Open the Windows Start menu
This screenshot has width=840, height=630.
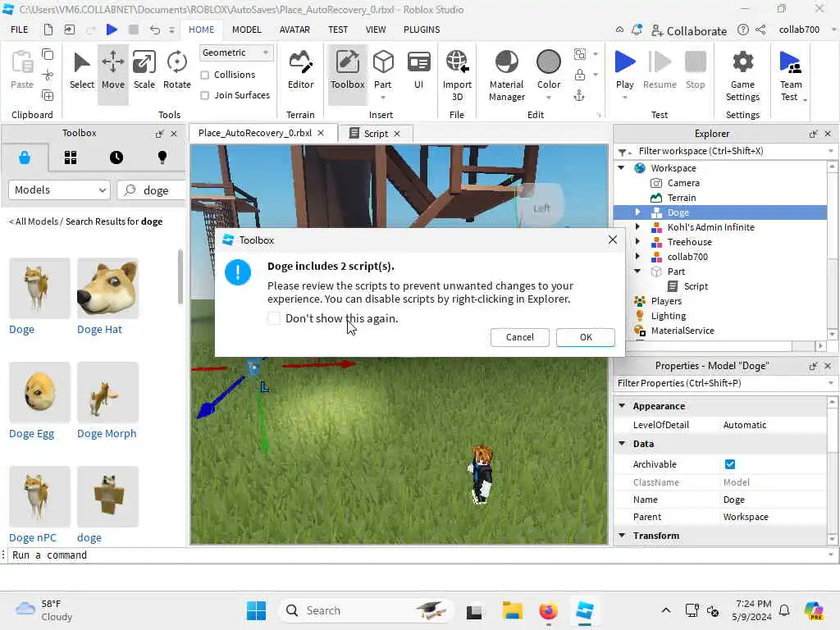[x=256, y=610]
